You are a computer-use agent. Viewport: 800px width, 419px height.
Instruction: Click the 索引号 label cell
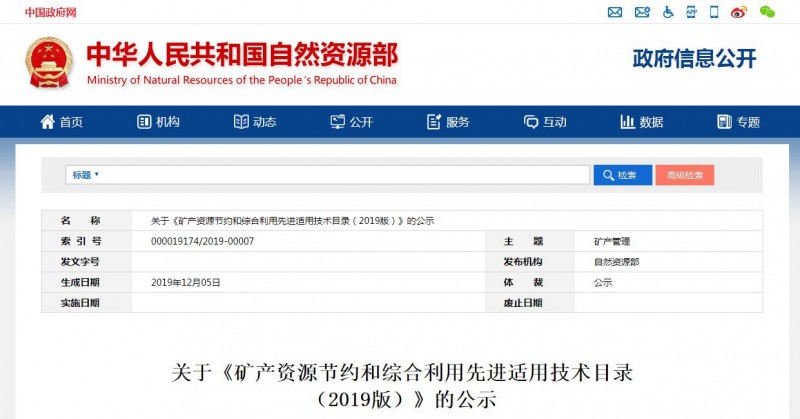[x=87, y=241]
